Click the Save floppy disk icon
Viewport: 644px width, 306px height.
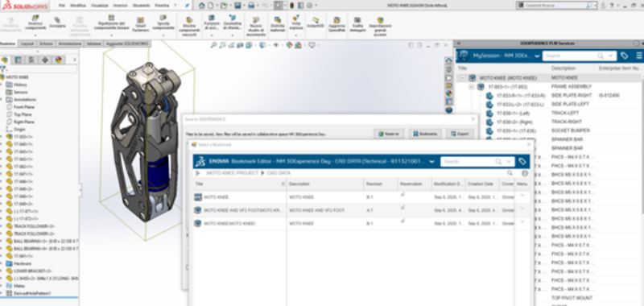click(237, 6)
